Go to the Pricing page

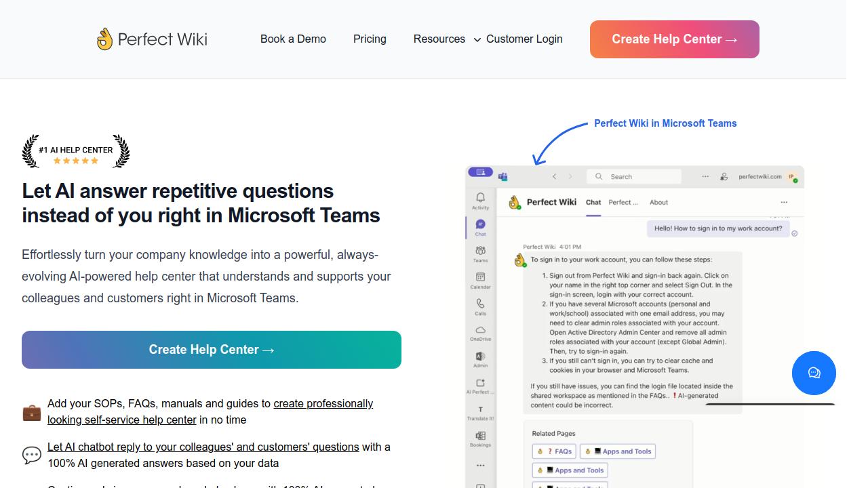(x=370, y=39)
